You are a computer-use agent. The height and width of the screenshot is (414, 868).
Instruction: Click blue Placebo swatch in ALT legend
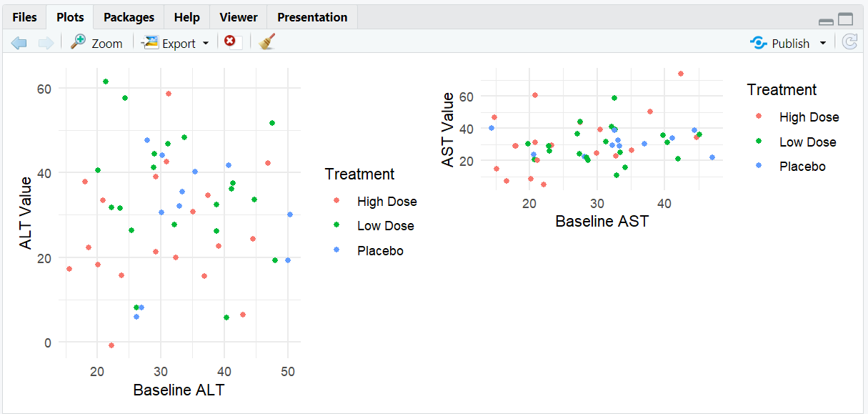point(337,250)
